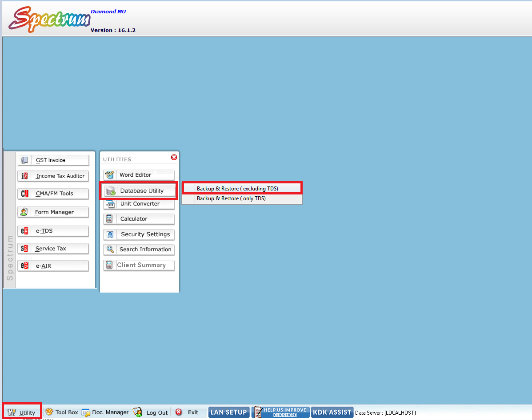Click the e-TDS icon

tap(24, 231)
